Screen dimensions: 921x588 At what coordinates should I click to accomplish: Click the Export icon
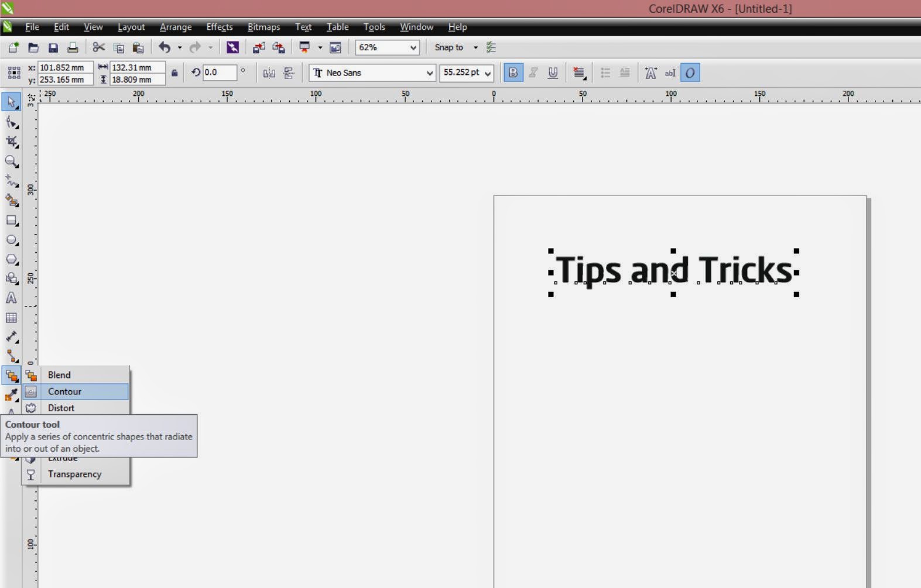coord(278,47)
